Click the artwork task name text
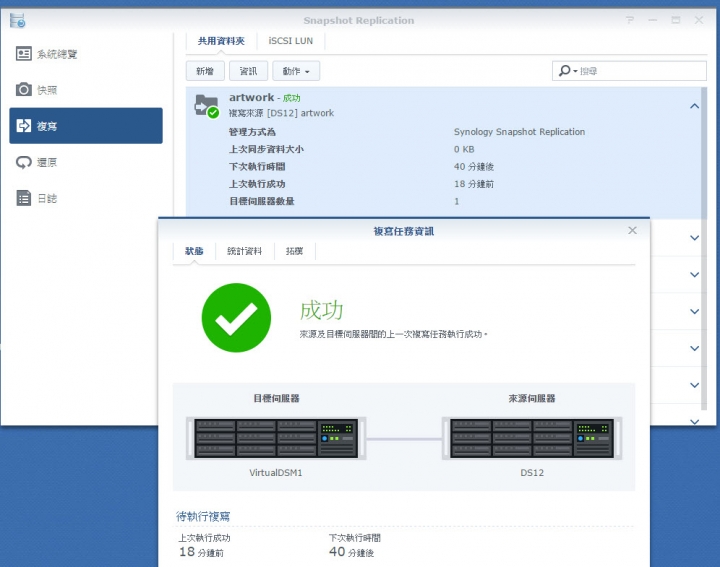Viewport: 720px width, 567px height. point(251,97)
